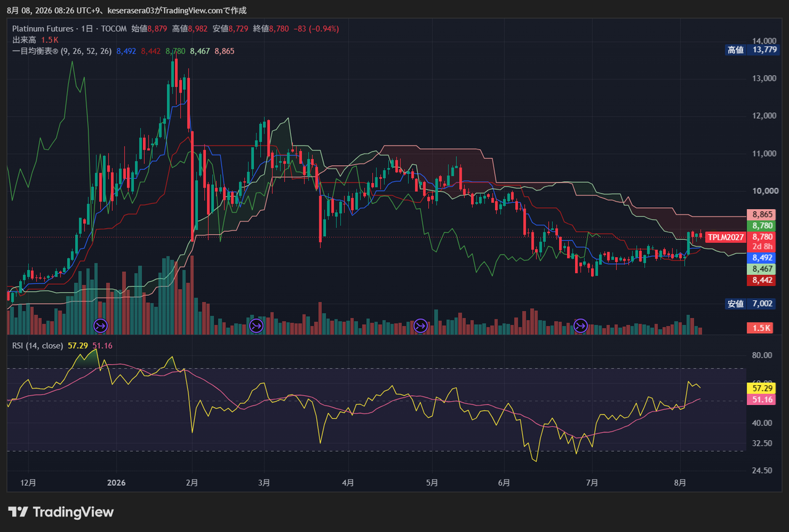789x532 pixels.
Task: Click the 80.00 label on the RSI scale
Action: (762, 355)
